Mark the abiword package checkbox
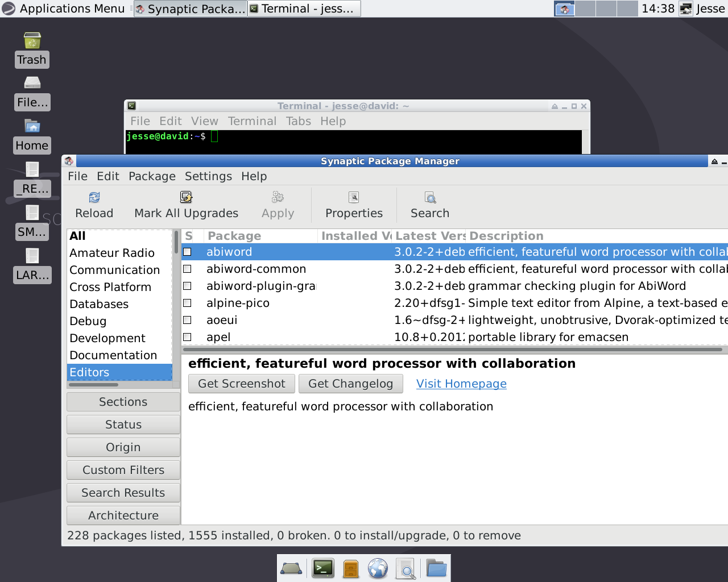The height and width of the screenshot is (582, 728). (187, 252)
